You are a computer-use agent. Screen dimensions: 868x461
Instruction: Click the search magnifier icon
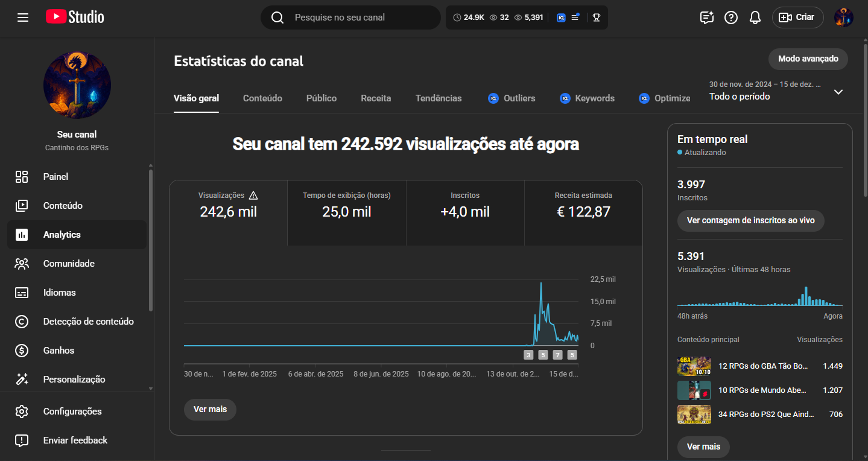coord(277,17)
